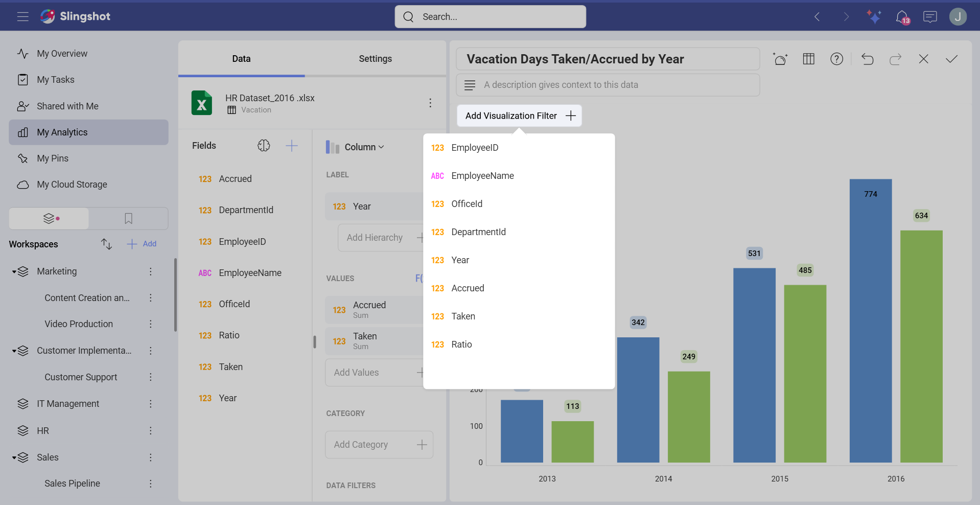Click Add Hierarchy placeholder

tap(381, 238)
